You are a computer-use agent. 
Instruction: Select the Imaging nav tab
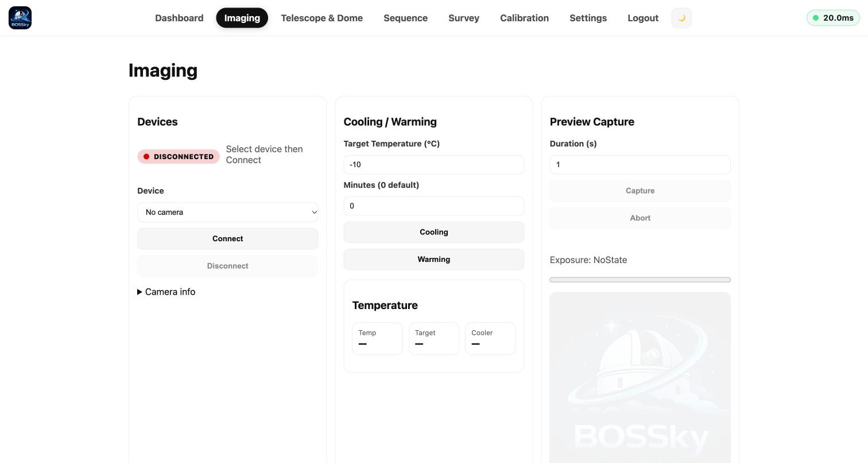pos(242,18)
